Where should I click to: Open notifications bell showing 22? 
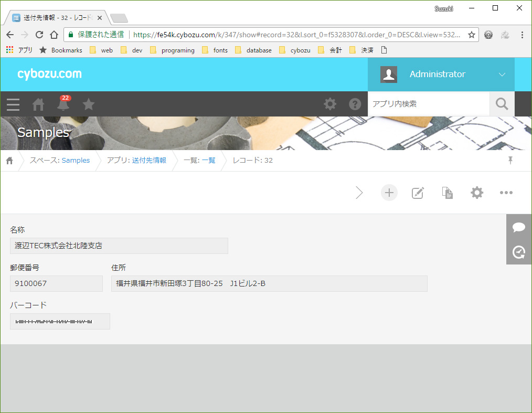(x=63, y=104)
